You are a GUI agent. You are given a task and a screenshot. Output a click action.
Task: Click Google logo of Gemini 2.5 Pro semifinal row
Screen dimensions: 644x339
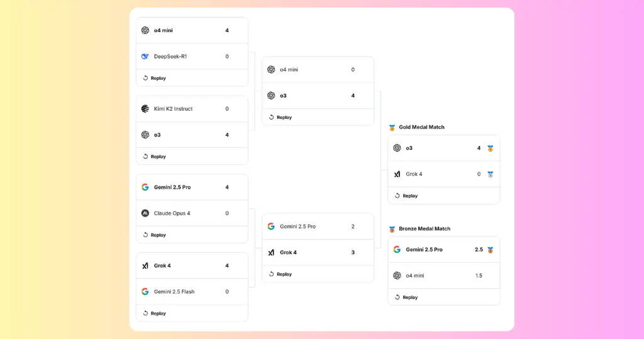tap(271, 226)
